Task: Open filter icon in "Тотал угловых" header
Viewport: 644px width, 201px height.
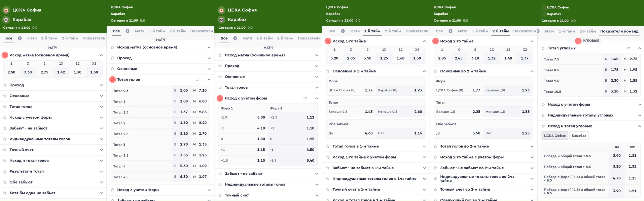Action: pos(628,48)
